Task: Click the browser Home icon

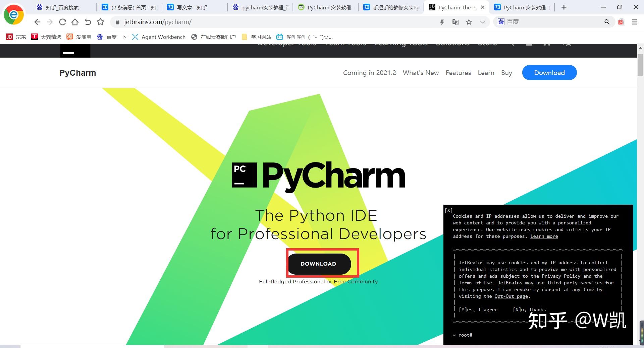Action: [75, 22]
